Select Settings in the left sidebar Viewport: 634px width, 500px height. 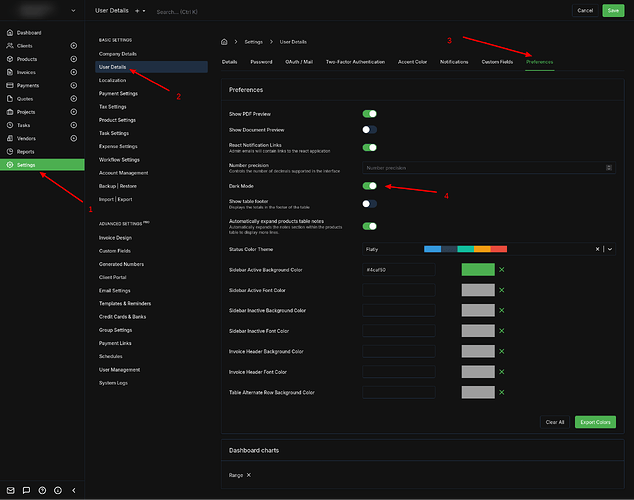click(x=42, y=165)
